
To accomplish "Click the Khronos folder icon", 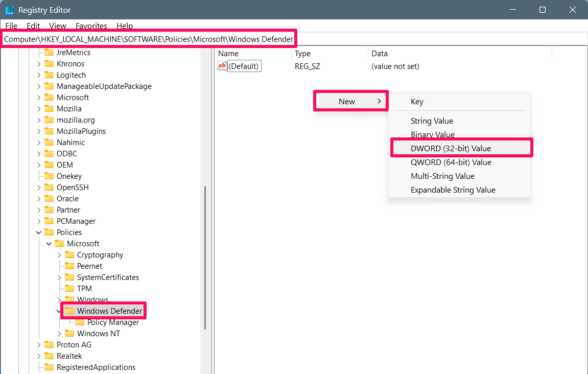I will [49, 64].
